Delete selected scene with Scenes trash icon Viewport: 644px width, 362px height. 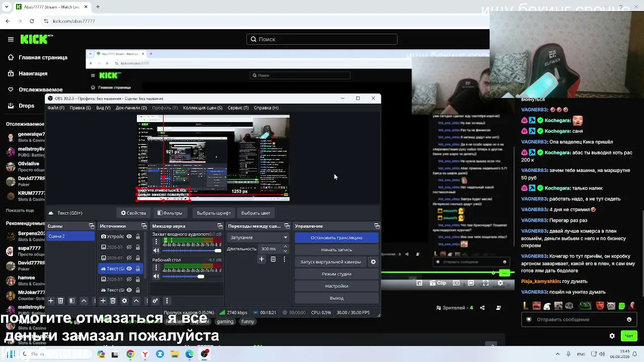[60, 301]
